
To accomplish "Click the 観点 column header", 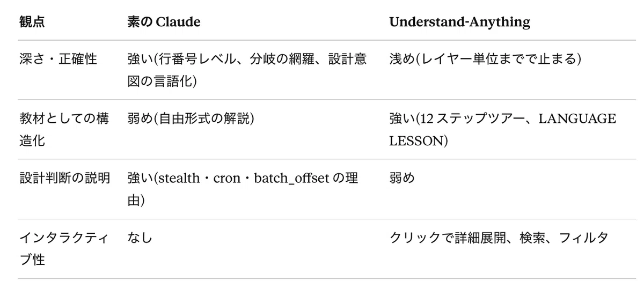I will pos(32,22).
